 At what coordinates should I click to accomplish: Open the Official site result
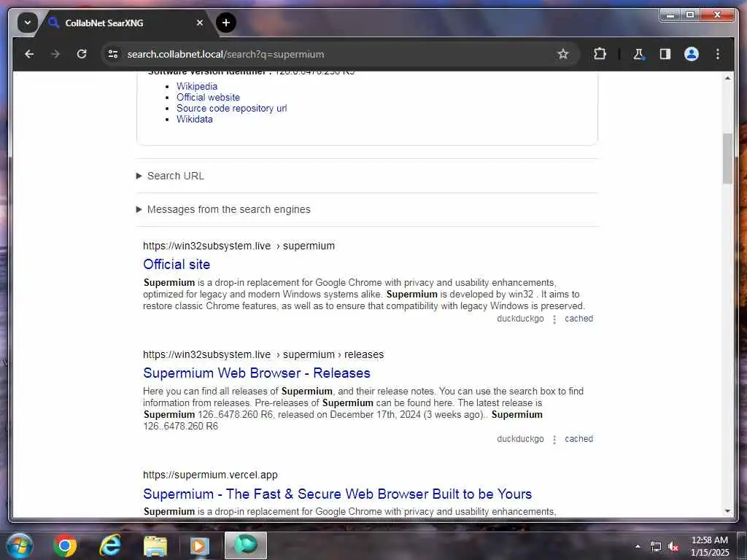177,264
